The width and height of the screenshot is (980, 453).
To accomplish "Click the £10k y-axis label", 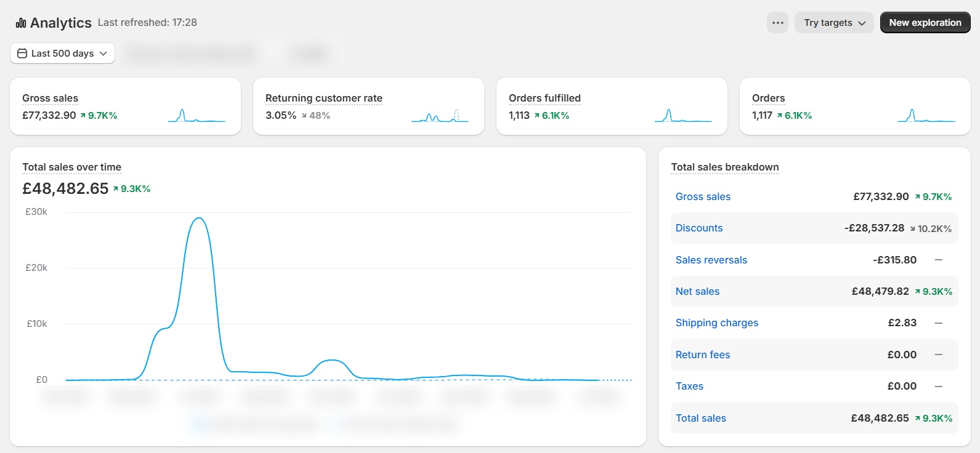I will coord(36,323).
